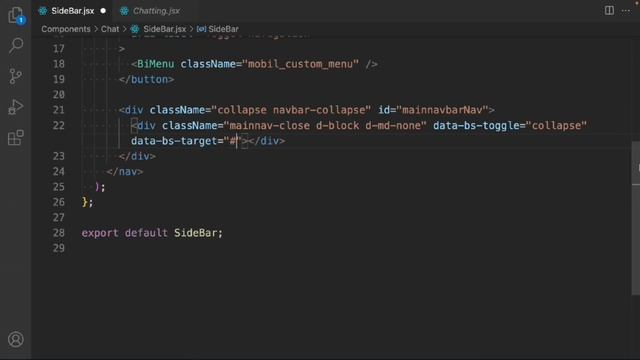Open the Source Control view
The height and width of the screenshot is (360, 640).
(16, 76)
